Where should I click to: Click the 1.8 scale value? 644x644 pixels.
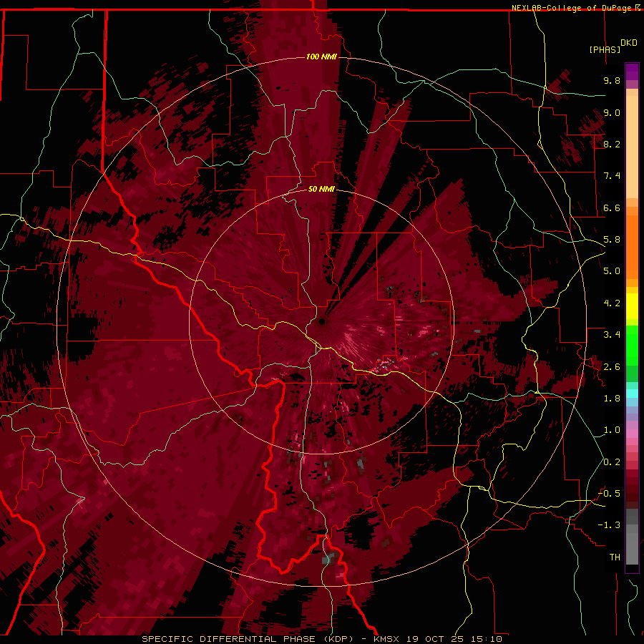coord(612,399)
